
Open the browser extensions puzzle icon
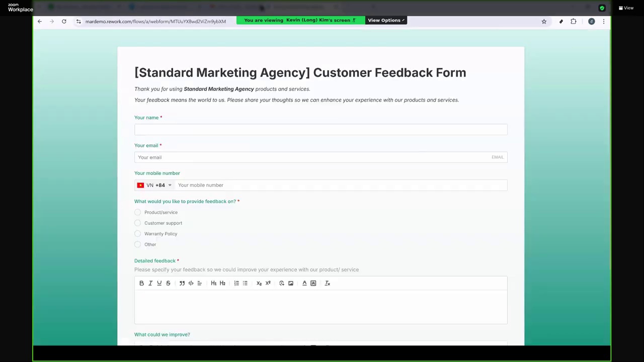pos(574,21)
